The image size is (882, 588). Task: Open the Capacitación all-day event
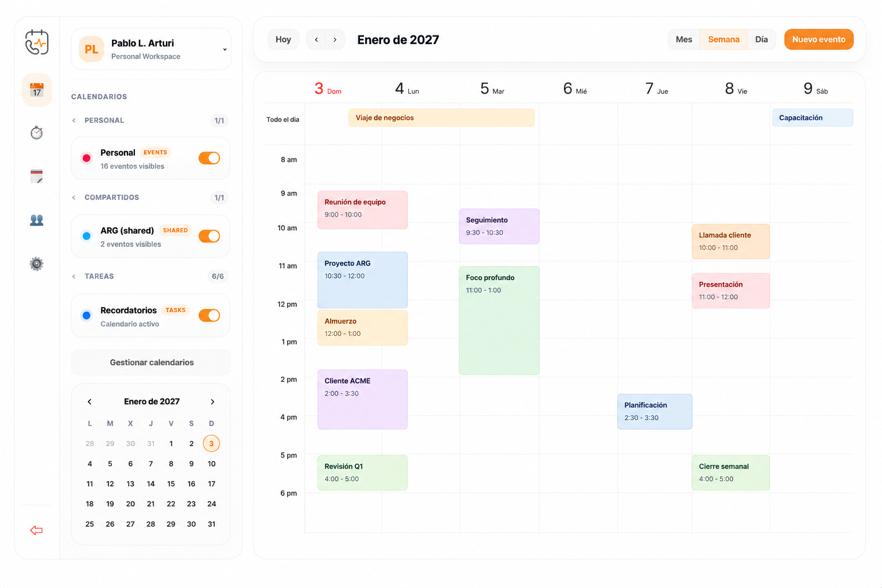pos(813,118)
